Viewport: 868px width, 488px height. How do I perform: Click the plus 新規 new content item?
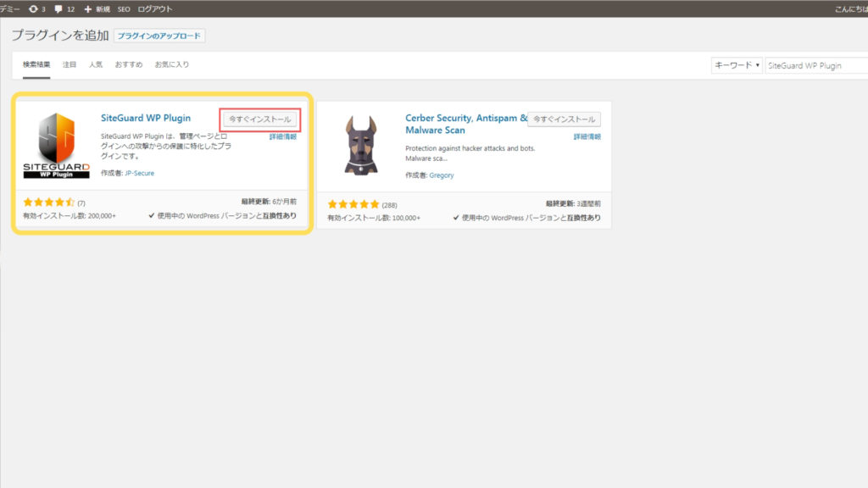97,8
